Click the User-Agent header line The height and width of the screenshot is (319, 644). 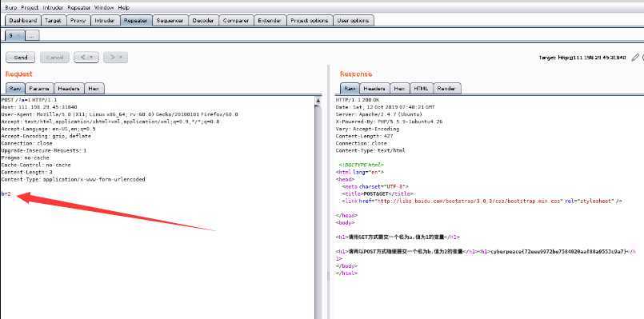119,114
